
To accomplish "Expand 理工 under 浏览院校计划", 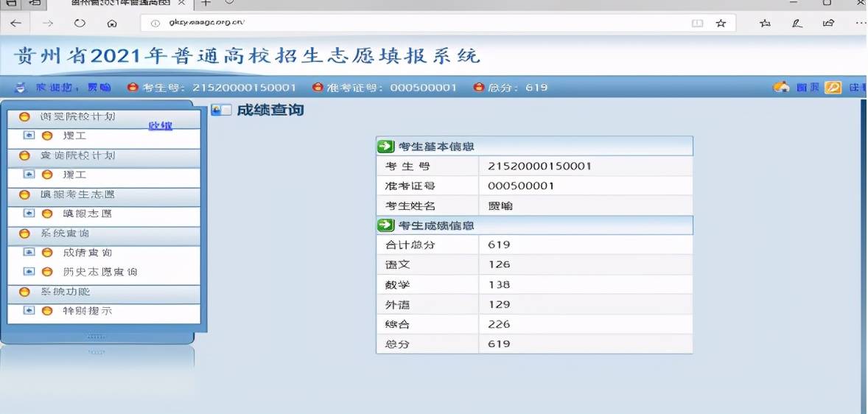I will (x=29, y=136).
